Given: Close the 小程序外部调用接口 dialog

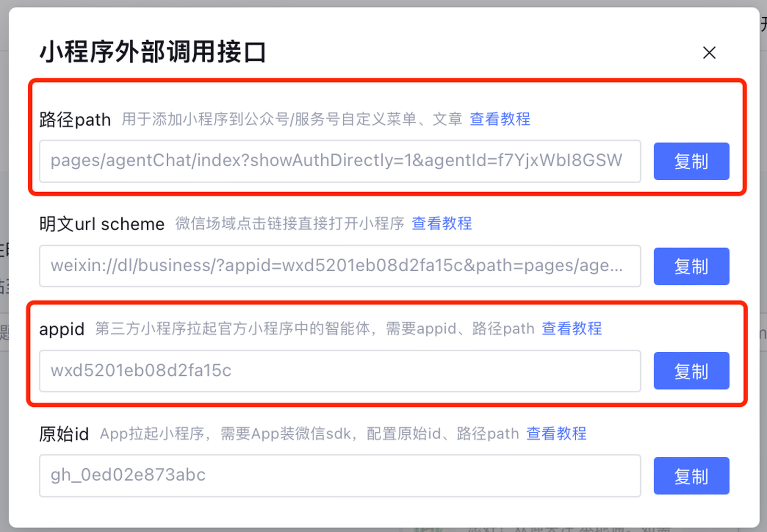Looking at the screenshot, I should click(709, 52).
